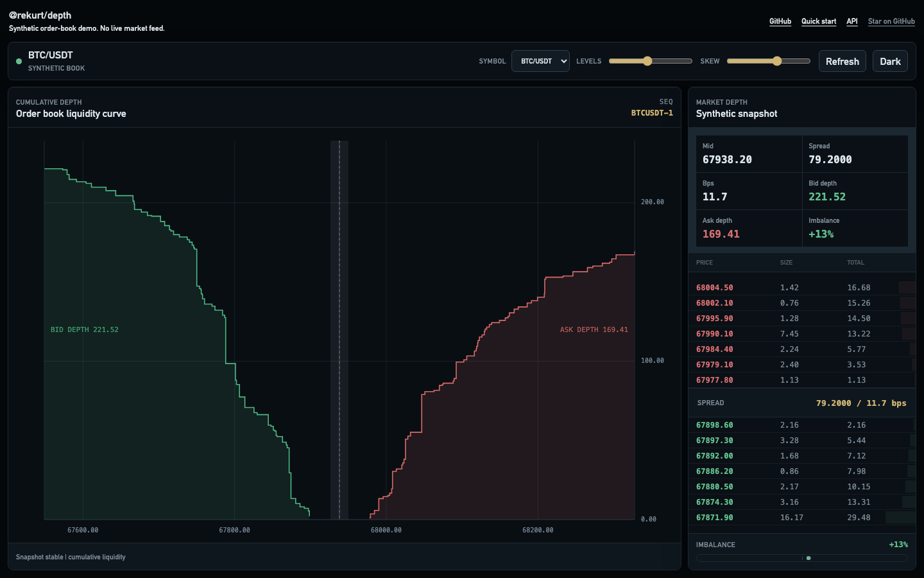Click the Bid depth value 221.52 card

click(855, 191)
